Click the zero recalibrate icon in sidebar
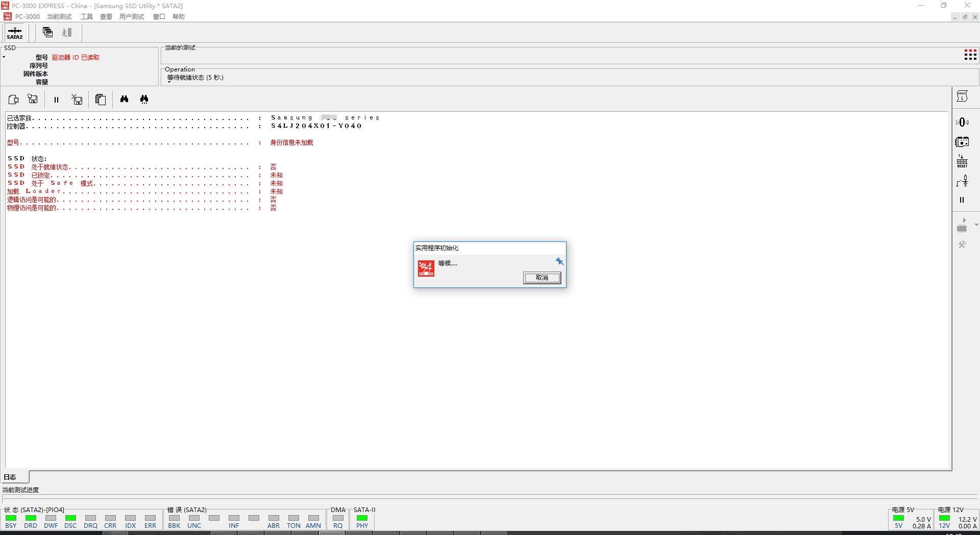Viewport: 980px width, 535px height. click(x=962, y=122)
